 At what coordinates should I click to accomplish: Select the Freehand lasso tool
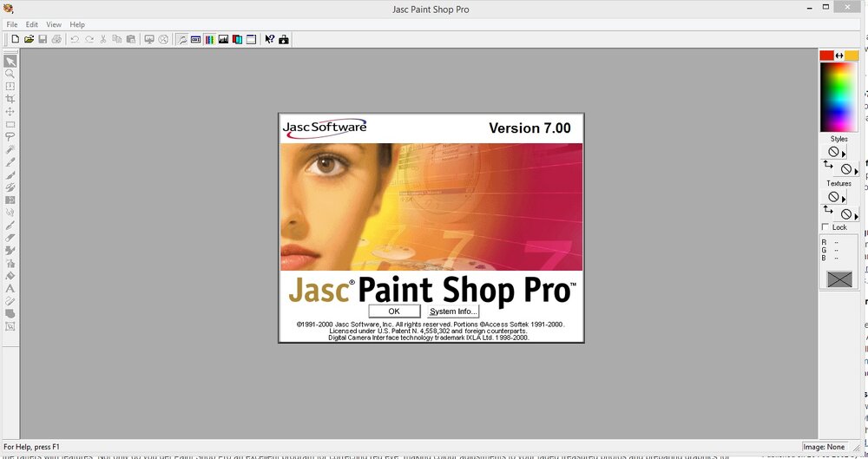[x=10, y=137]
